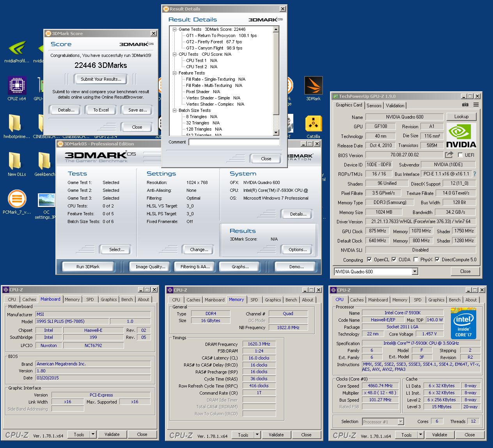Viewport: 493px width, 448px height.
Task: Toggle CUDA checkbox in GPU-Z
Action: click(x=394, y=259)
